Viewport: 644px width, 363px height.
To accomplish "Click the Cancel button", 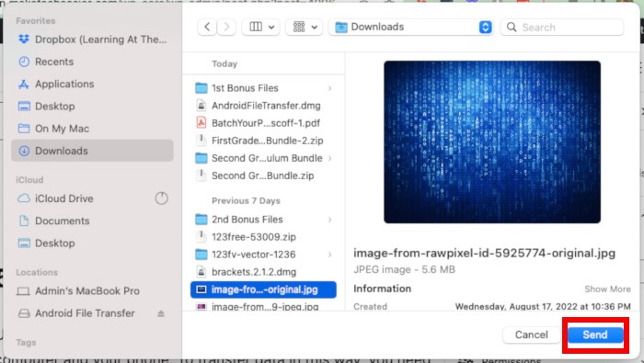I will [x=531, y=335].
